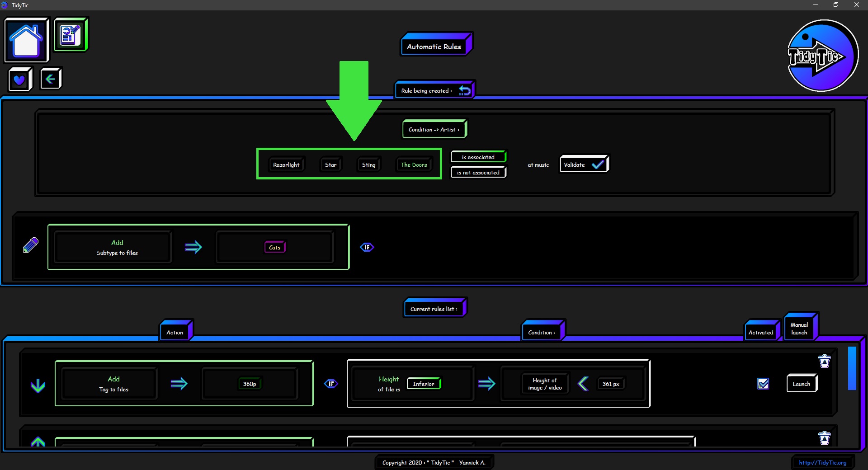Click the arrow between Add and Cats

pos(193,247)
